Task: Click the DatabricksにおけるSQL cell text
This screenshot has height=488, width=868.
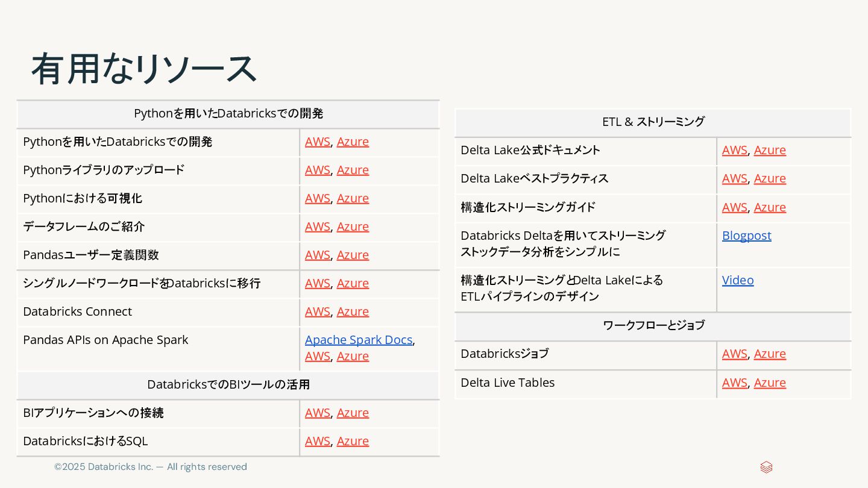Action: pyautogui.click(x=85, y=441)
